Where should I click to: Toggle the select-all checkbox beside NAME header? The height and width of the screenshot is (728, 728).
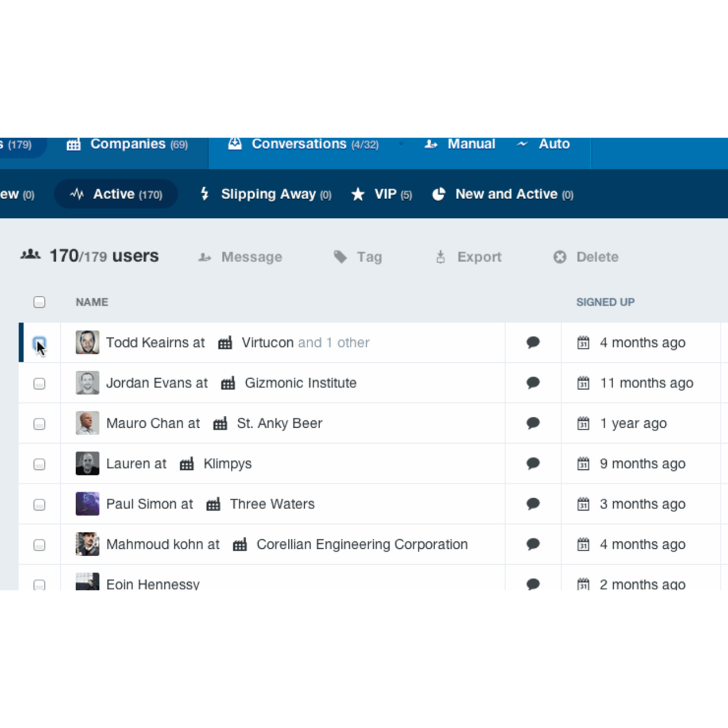pyautogui.click(x=39, y=302)
